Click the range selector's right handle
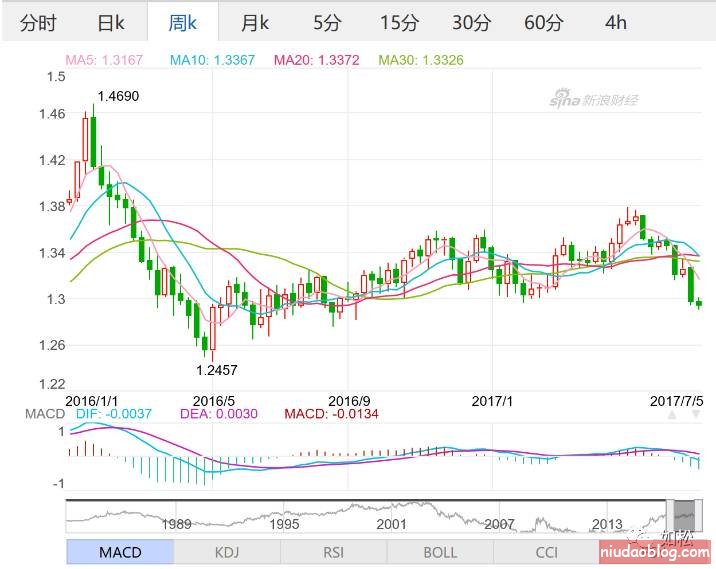Screen dimensions: 716x569 click(698, 516)
